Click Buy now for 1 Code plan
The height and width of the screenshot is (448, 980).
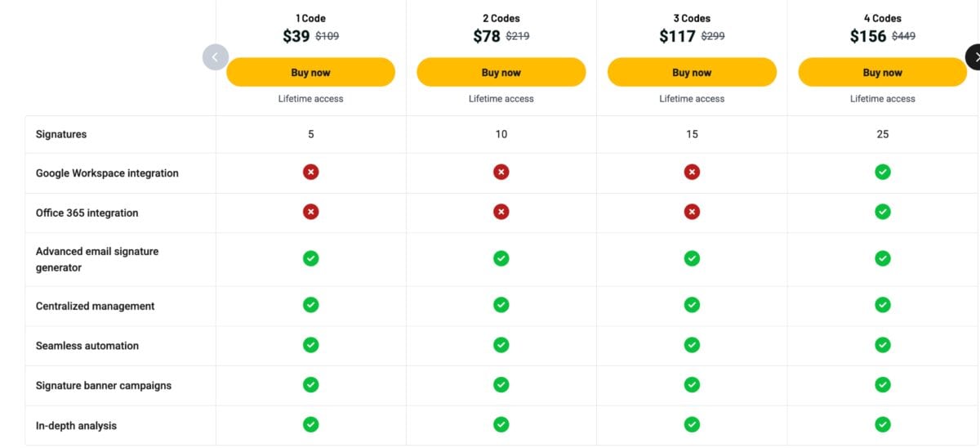pos(310,72)
